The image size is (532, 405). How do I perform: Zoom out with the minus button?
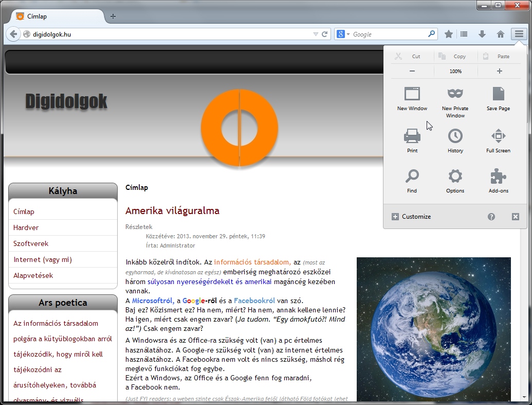pos(412,71)
